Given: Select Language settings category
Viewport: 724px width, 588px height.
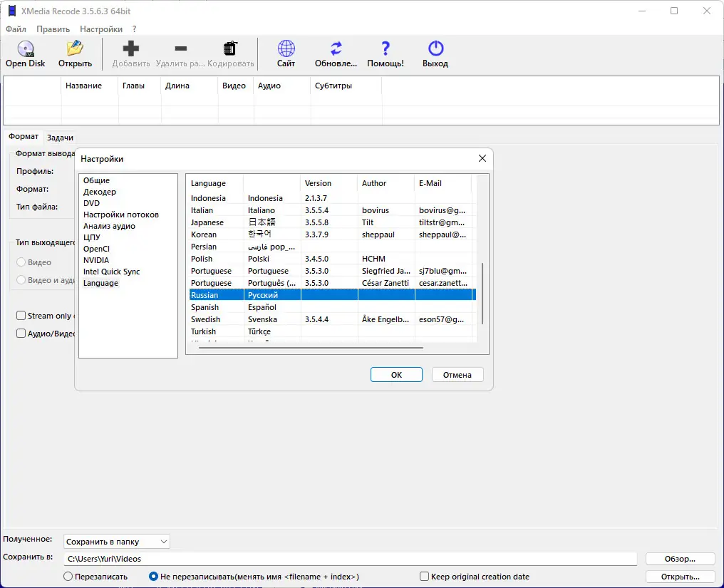Looking at the screenshot, I should [x=100, y=283].
